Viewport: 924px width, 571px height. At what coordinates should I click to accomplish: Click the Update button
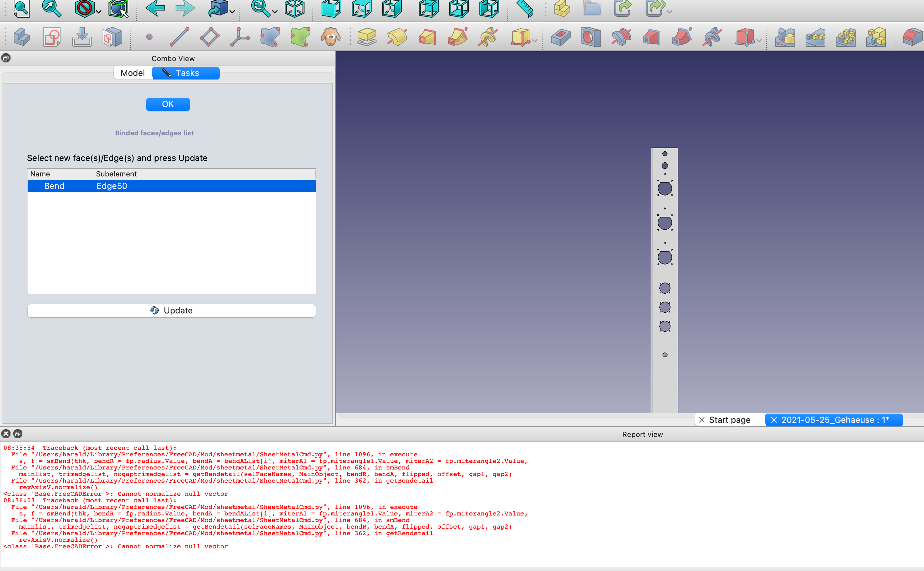(x=171, y=310)
